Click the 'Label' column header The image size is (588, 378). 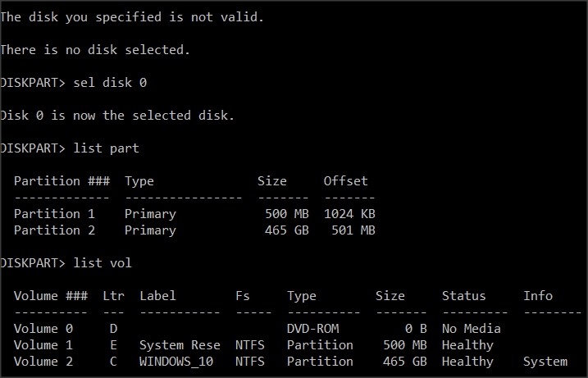(x=157, y=296)
